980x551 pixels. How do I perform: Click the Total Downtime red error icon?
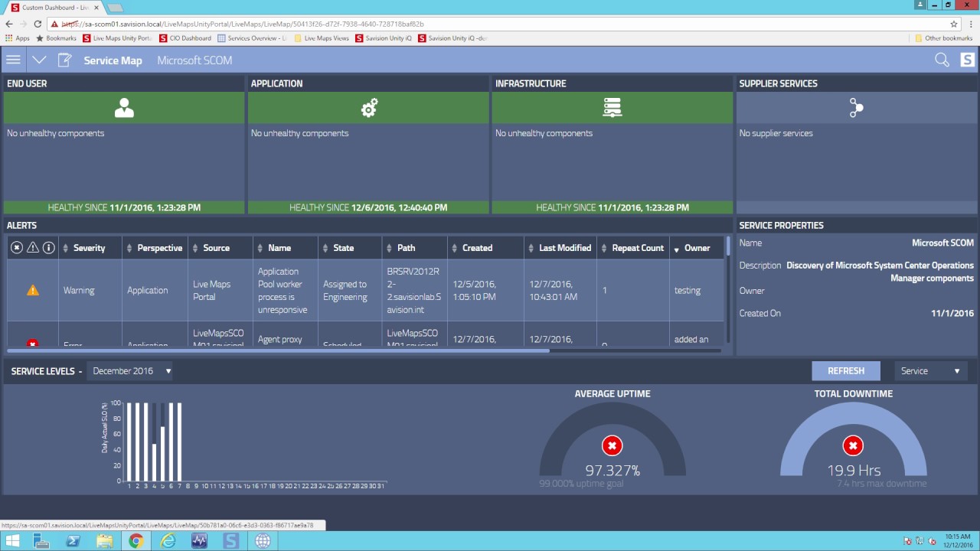853,445
